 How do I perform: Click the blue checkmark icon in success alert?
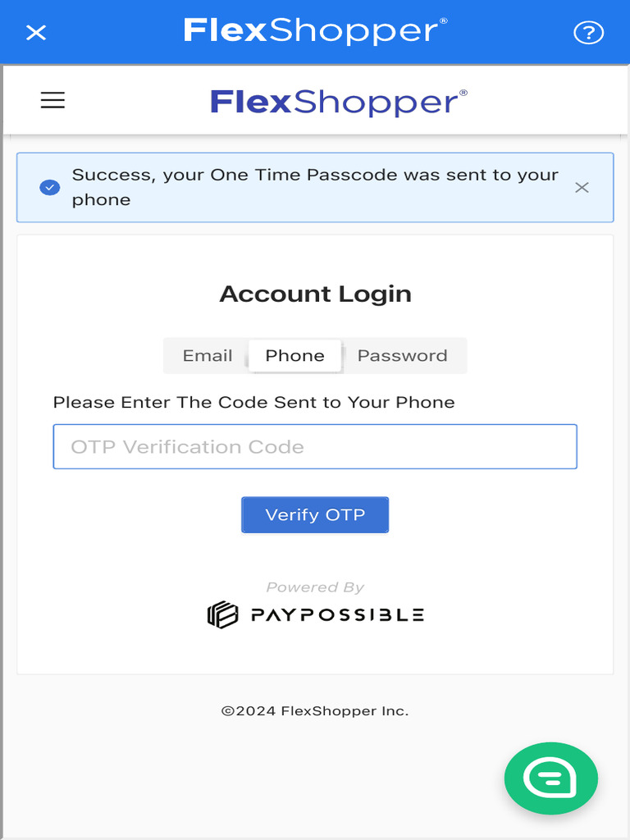50,188
